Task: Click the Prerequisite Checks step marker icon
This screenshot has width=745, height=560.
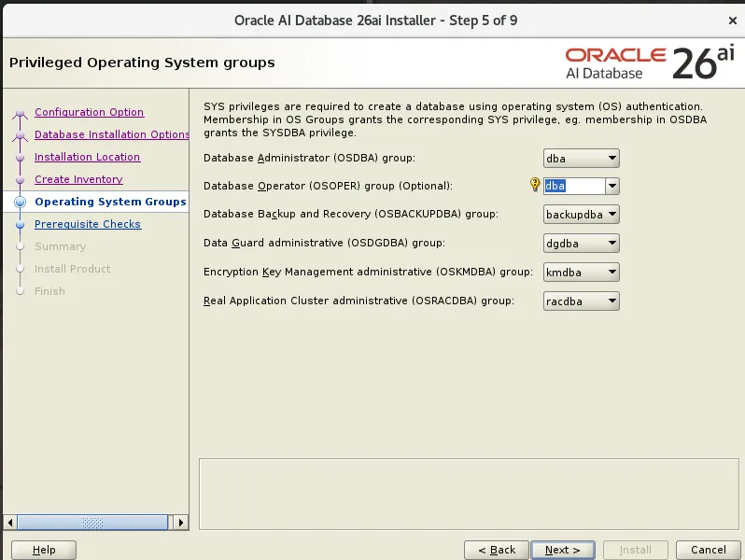Action: click(x=20, y=224)
